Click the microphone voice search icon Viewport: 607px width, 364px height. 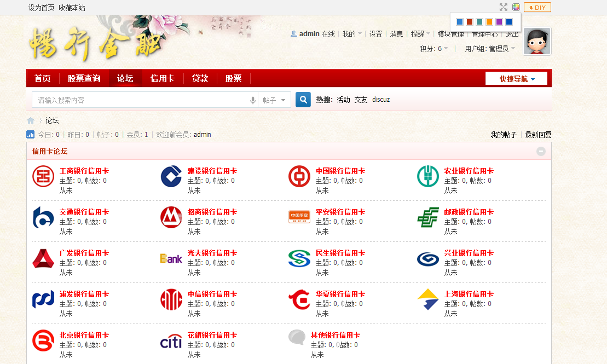click(253, 100)
